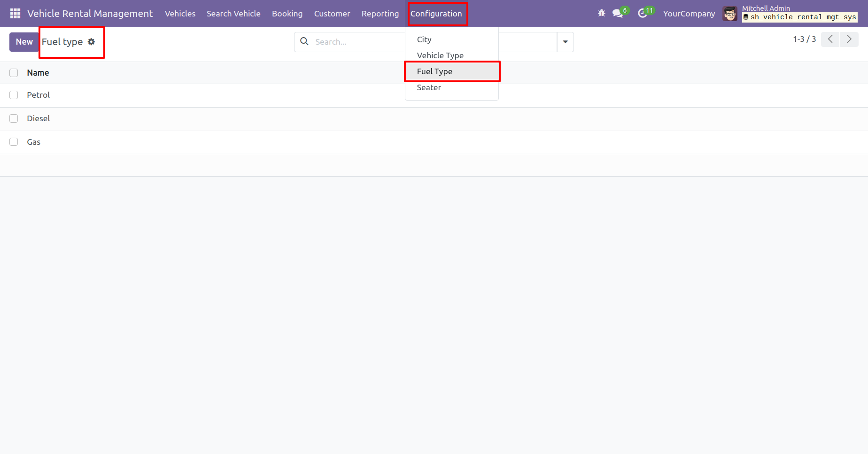Viewport: 868px width, 454px height.
Task: Click the sh_vehicle_rental_mgt_sys database label
Action: click(x=800, y=17)
